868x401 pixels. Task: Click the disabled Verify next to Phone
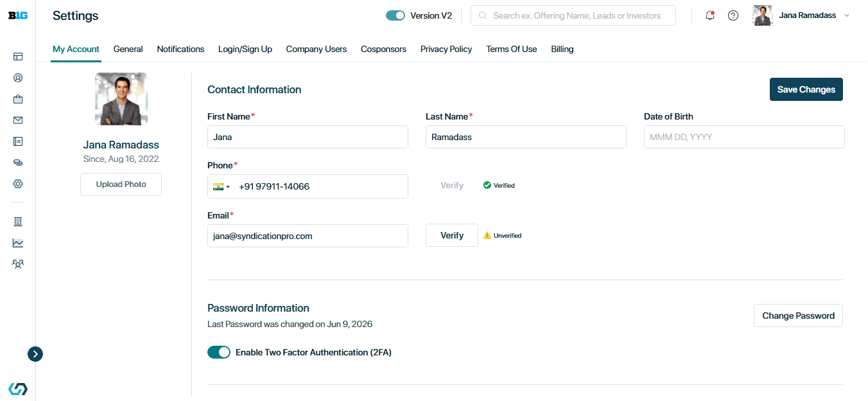452,185
